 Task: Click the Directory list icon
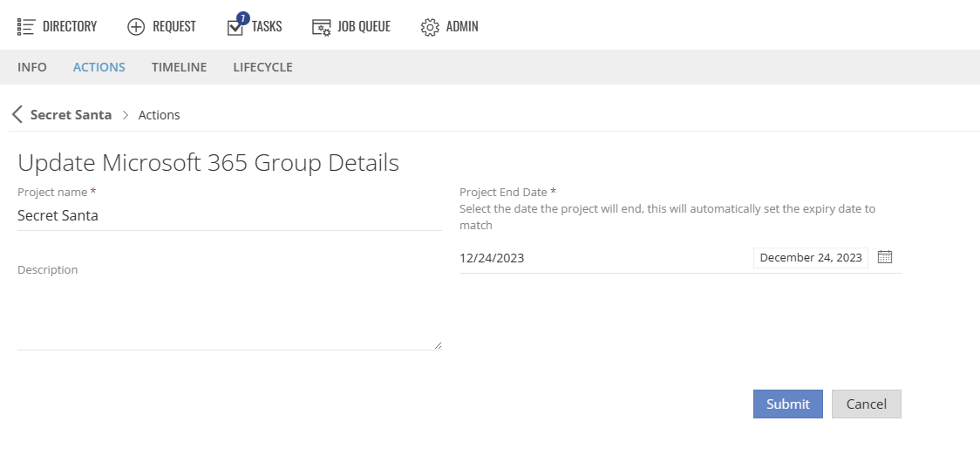pos(26,27)
